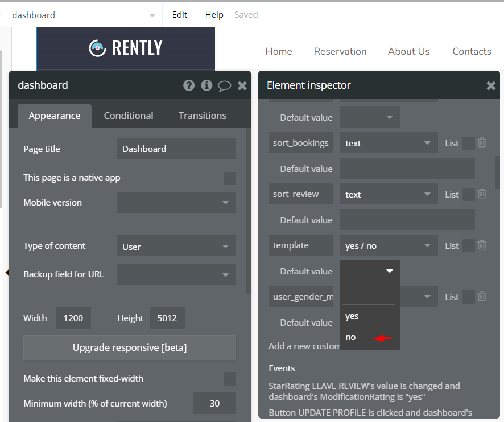Click the Reservation navigation link
Viewport: 504px width, 422px height.
340,51
